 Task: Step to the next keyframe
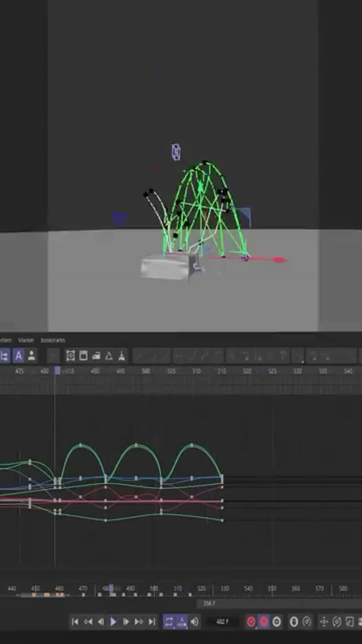coord(139,621)
